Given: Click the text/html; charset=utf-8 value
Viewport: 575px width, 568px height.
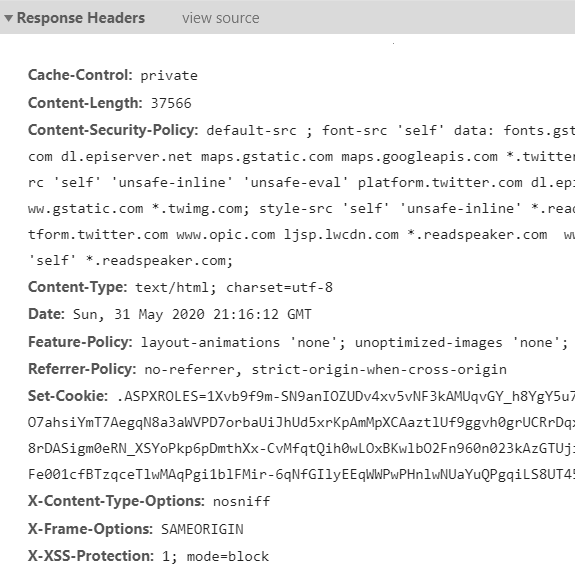Looking at the screenshot, I should [x=234, y=287].
